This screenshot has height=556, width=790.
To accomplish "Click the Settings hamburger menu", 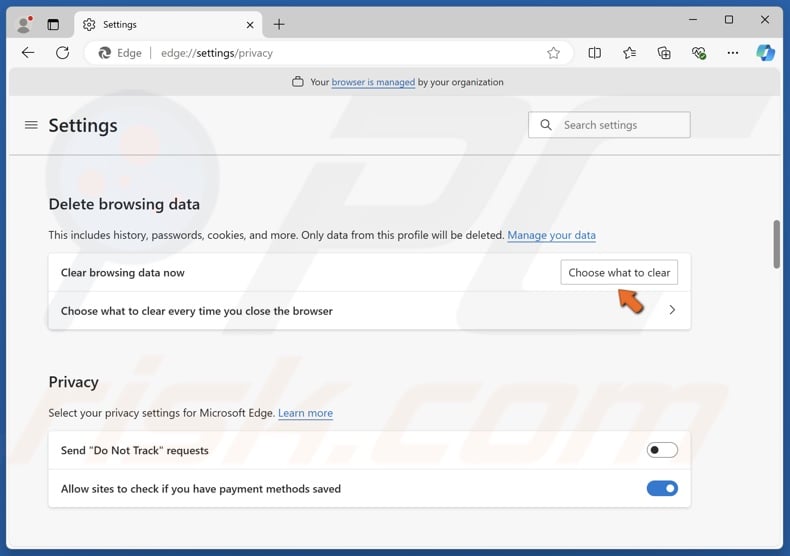I will pyautogui.click(x=31, y=125).
